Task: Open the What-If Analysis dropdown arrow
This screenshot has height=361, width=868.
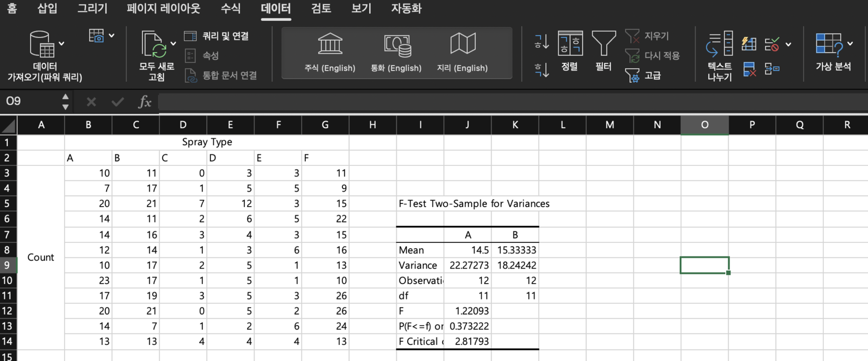Action: coord(850,44)
